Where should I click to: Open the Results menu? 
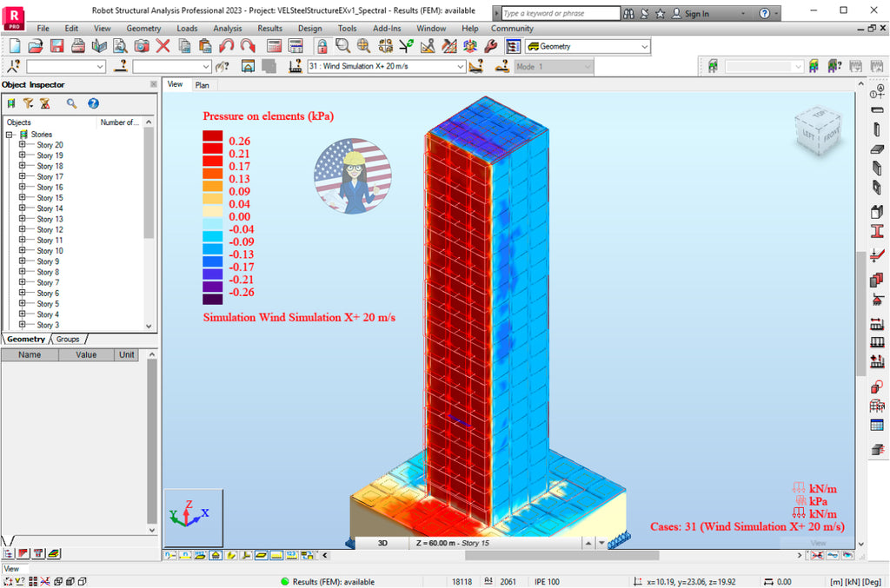269,29
